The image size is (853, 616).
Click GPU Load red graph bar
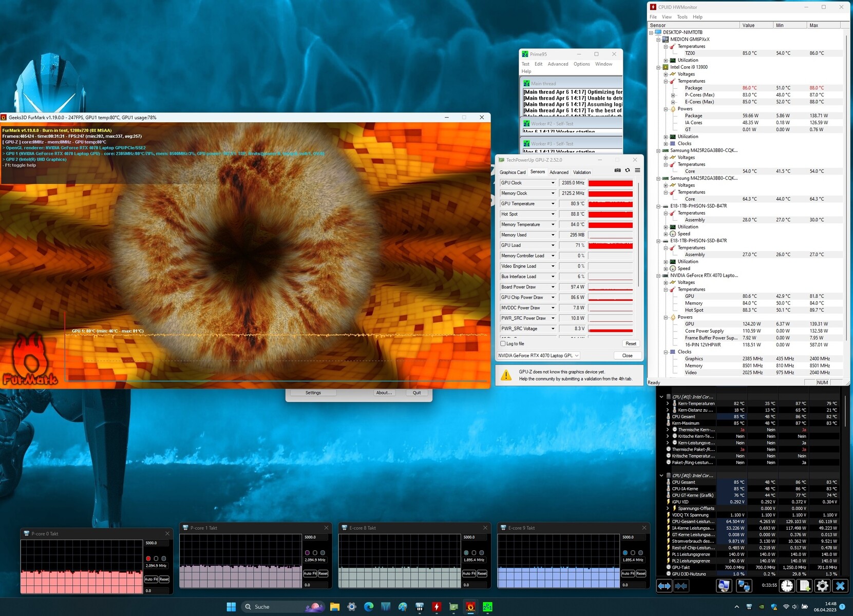610,245
